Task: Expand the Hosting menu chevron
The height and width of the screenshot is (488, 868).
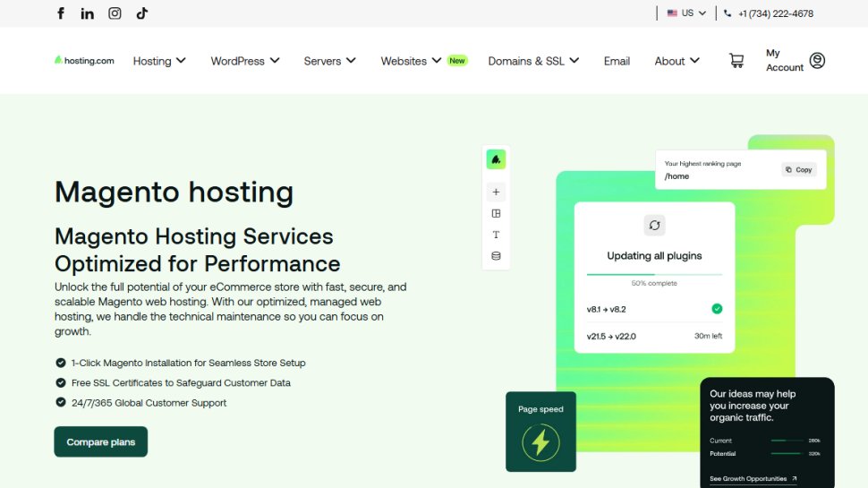Action: [x=181, y=60]
